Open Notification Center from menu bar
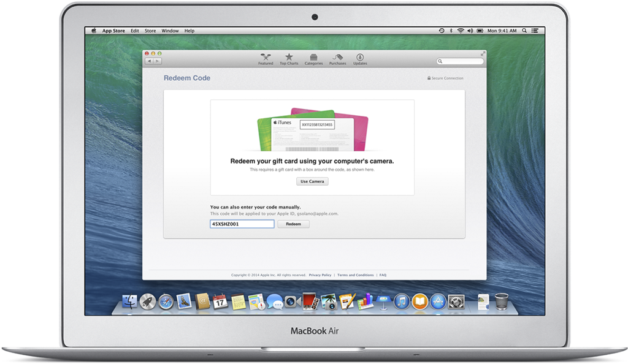This screenshot has height=364, width=628. (535, 31)
